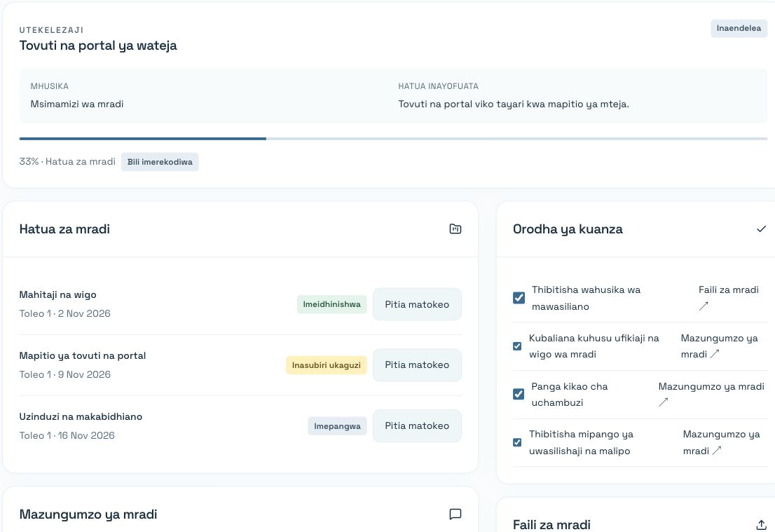Click the Thibitisha wahusika wa mawasiliano checklist text
The image size is (775, 532).
click(x=587, y=298)
